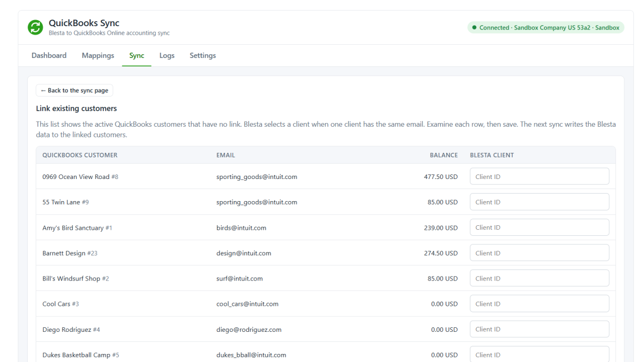Click the surf@intuit.com email
644x362 pixels.
click(x=239, y=279)
